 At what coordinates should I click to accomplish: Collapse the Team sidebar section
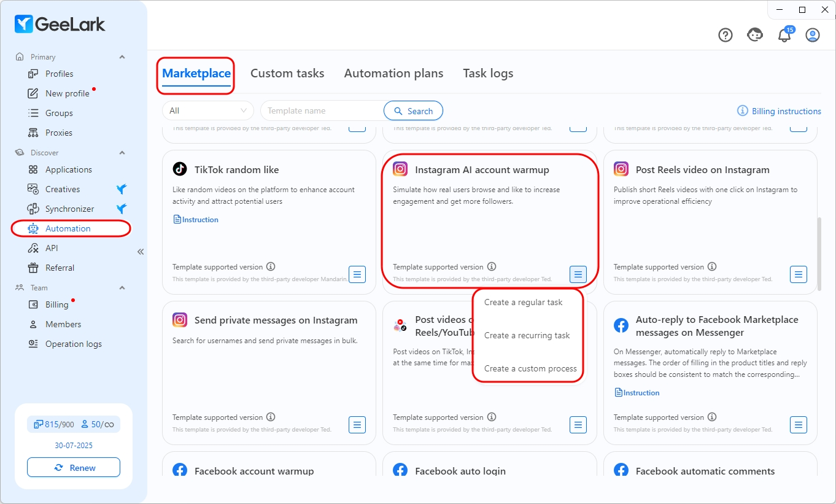pos(122,288)
